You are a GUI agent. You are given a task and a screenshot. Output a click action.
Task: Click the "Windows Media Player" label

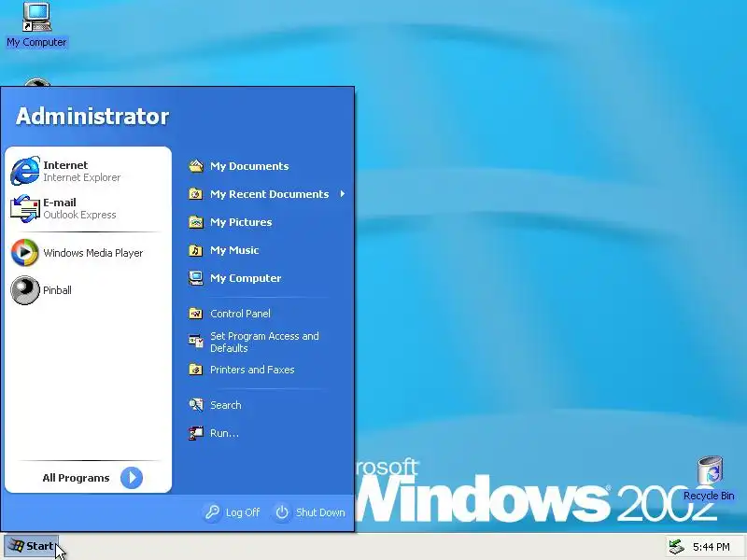[92, 253]
